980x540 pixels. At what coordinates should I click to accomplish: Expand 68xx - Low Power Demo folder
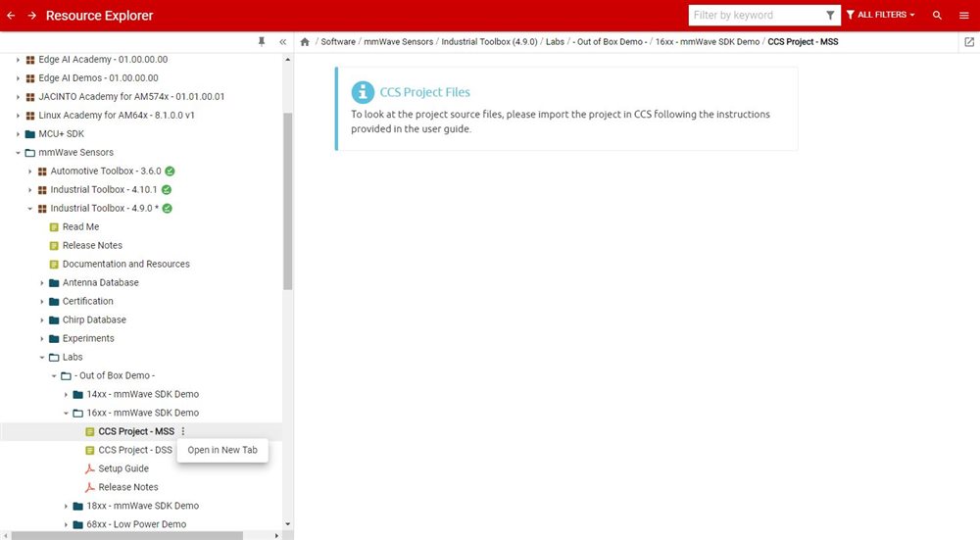66,524
